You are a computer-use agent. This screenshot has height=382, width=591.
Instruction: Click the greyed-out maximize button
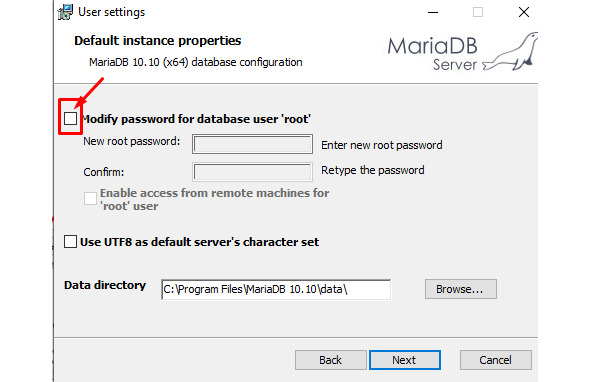[x=478, y=12]
